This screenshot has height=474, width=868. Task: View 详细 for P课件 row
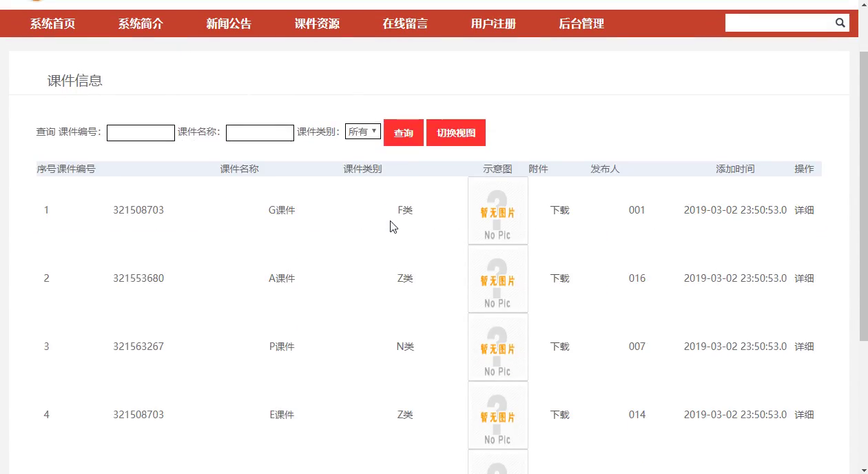pyautogui.click(x=805, y=347)
